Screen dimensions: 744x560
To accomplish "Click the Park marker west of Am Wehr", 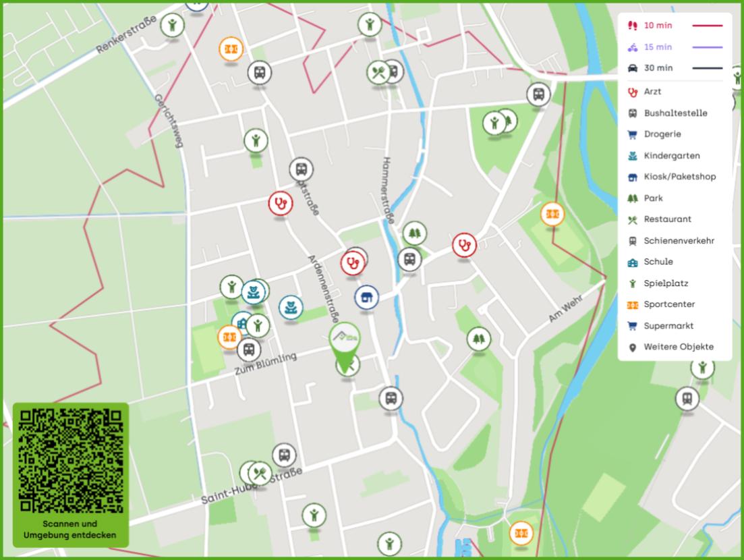I will 479,339.
